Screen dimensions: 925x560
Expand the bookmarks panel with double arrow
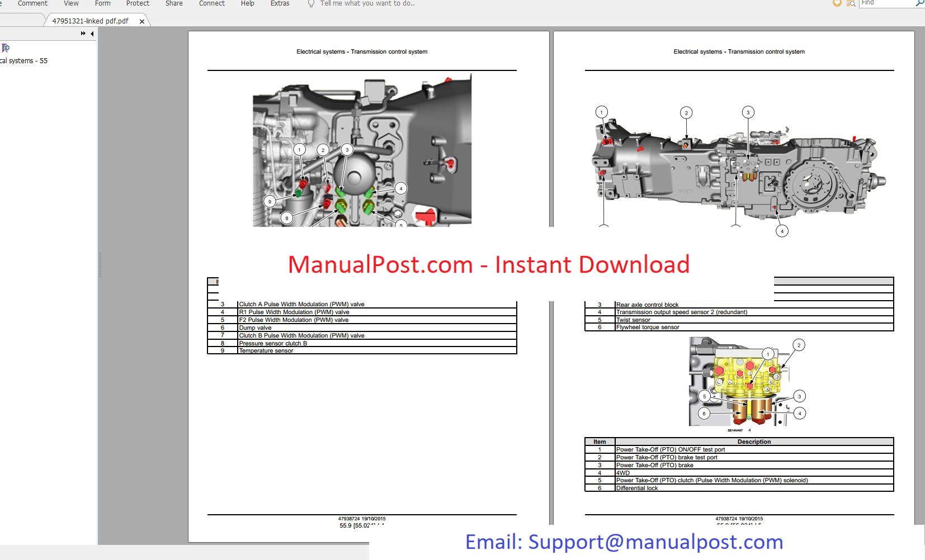tap(83, 34)
